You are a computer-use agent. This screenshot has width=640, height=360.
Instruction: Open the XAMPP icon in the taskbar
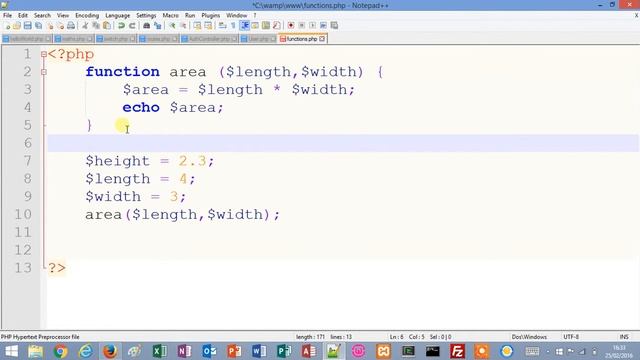click(x=383, y=351)
